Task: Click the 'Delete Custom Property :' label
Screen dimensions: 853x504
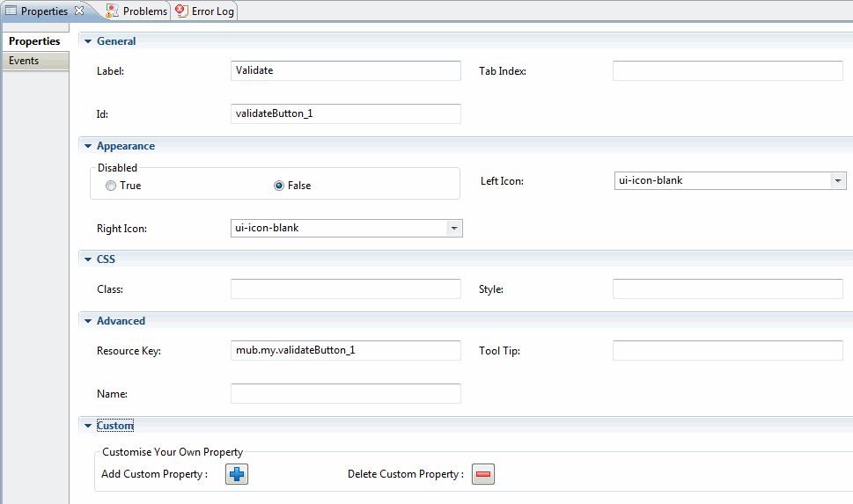Action: [406, 474]
